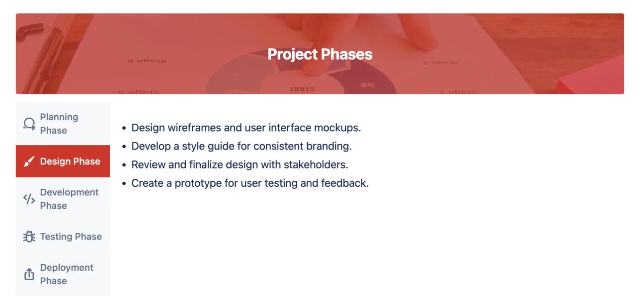Select the bug icon beside Testing Phase

[29, 236]
